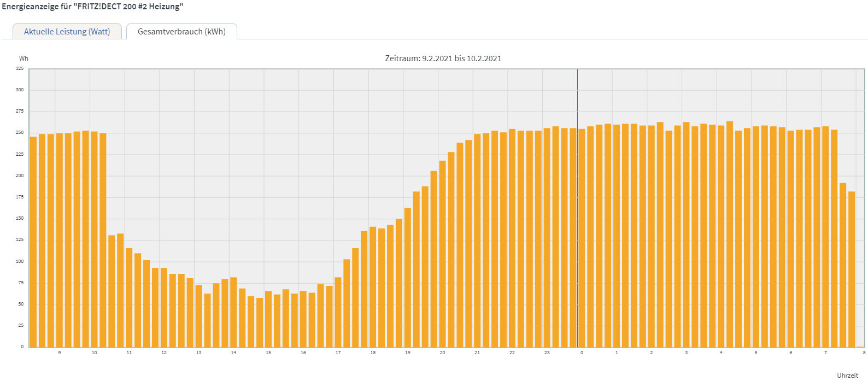Screen dimensions: 868x381
Task: Click the Energieanzeige FRITZ!DECT 200 heading
Action: click(93, 7)
